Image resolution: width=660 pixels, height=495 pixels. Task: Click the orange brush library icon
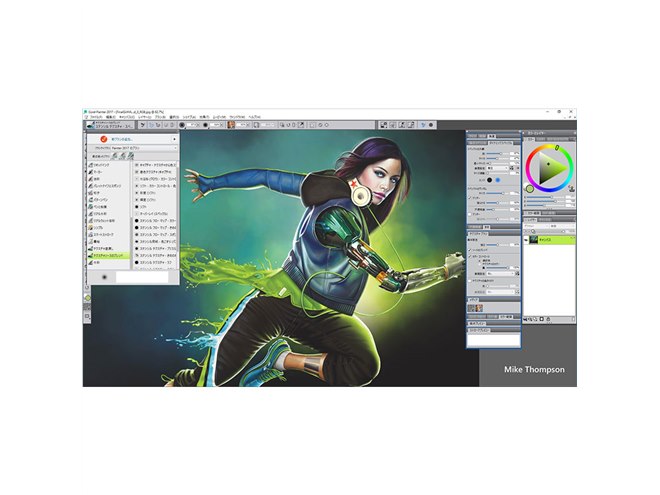pos(104,139)
